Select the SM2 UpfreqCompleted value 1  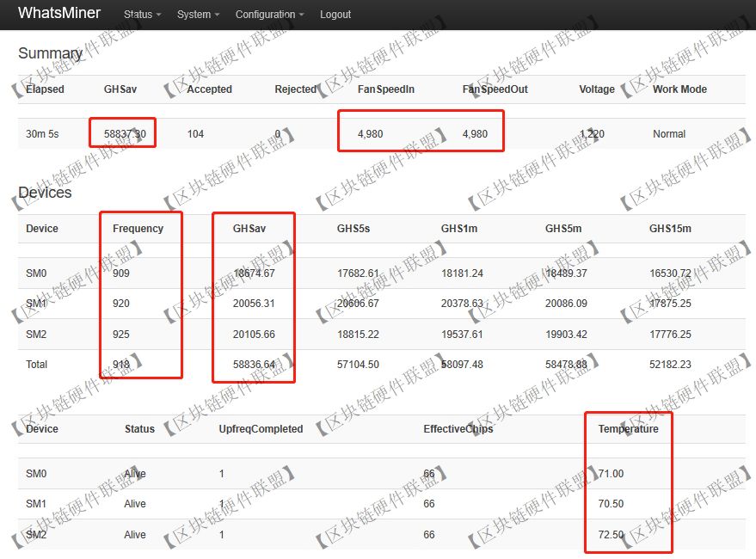[x=222, y=535]
